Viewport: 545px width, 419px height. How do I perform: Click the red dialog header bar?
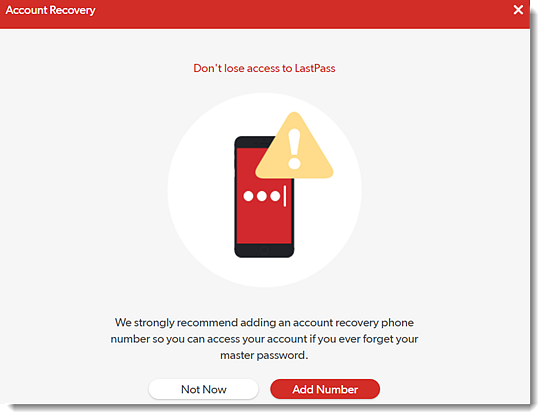265,14
